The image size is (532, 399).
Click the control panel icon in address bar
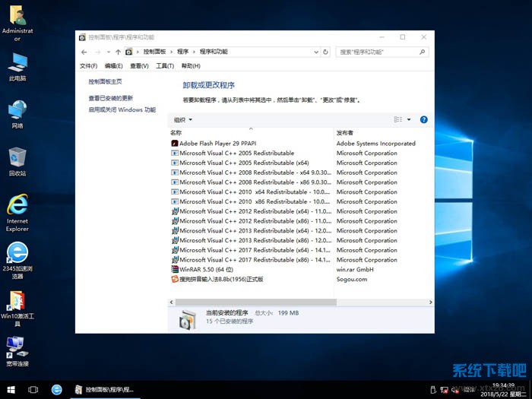[128, 52]
